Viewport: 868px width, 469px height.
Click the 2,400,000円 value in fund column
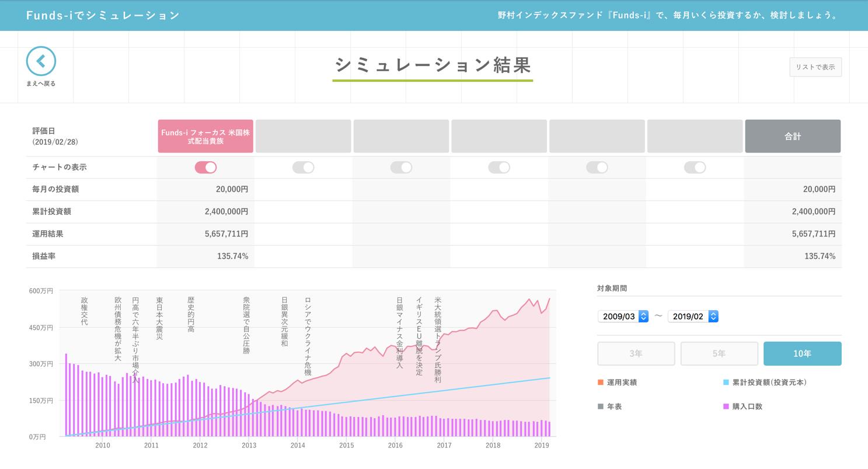(226, 211)
